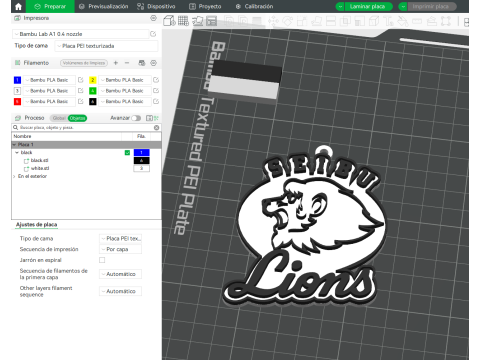Click the black filament 6 color swatch
480x360 pixels.
pos(93,101)
